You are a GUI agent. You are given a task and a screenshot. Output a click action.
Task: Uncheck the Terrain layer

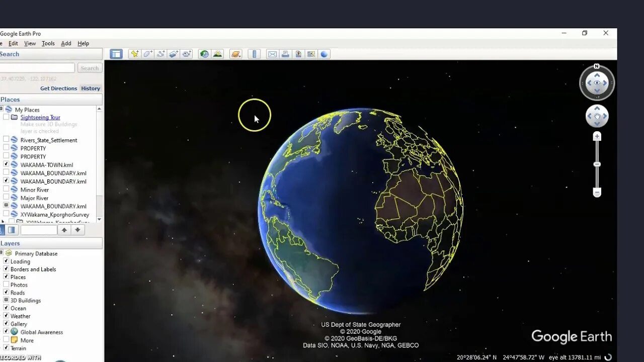pos(6,347)
